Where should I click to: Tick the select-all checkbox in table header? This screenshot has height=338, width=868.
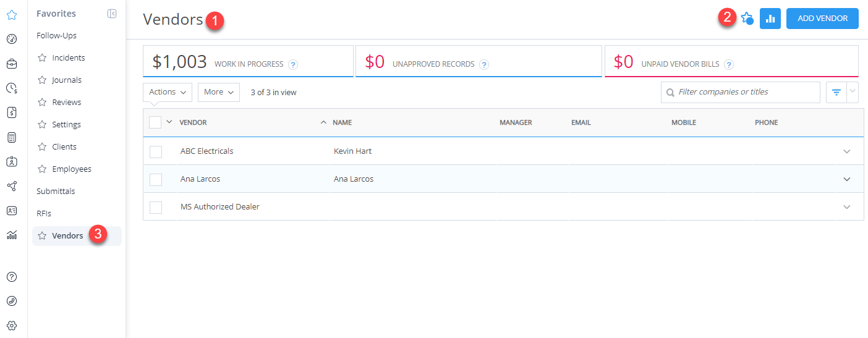tap(155, 122)
